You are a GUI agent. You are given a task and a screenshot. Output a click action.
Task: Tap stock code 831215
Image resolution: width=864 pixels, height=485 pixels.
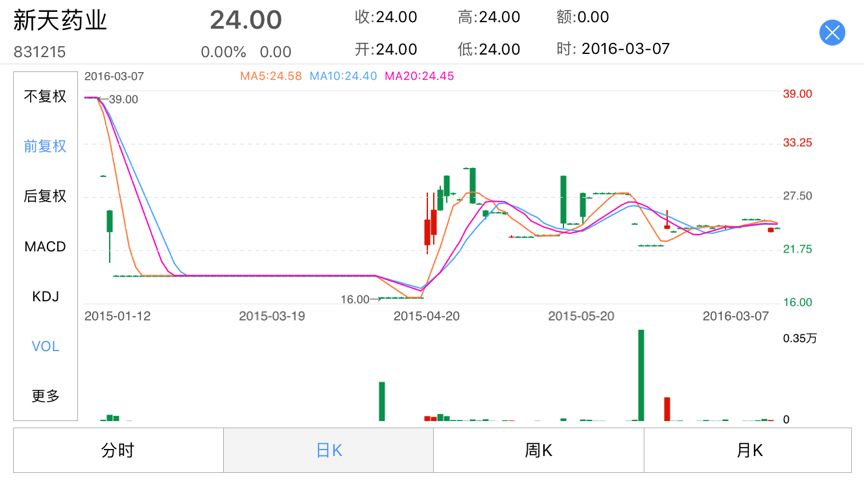coord(40,52)
